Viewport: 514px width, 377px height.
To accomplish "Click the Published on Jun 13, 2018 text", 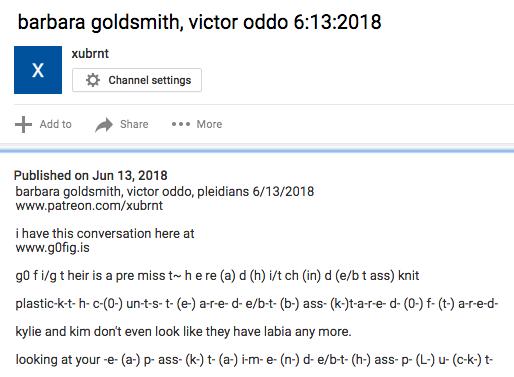I will (91, 175).
